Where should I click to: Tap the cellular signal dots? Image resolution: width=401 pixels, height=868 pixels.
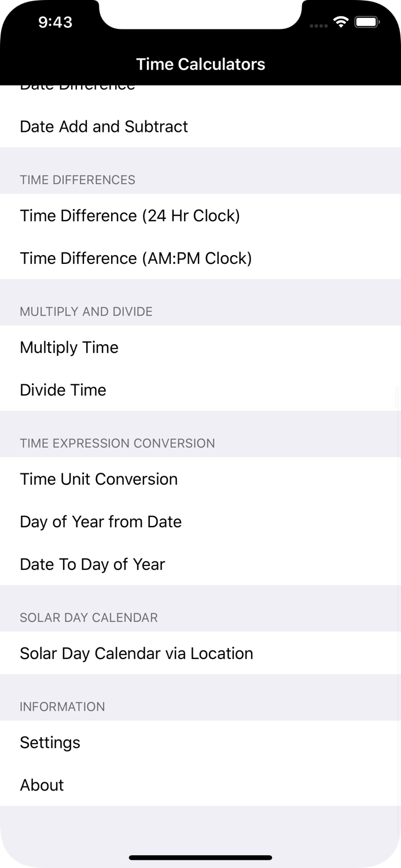(318, 25)
